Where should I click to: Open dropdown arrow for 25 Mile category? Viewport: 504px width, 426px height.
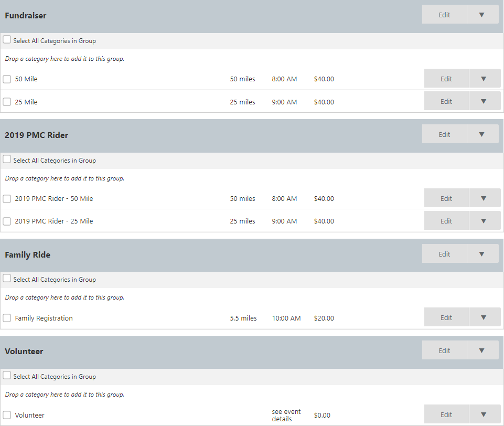click(485, 101)
